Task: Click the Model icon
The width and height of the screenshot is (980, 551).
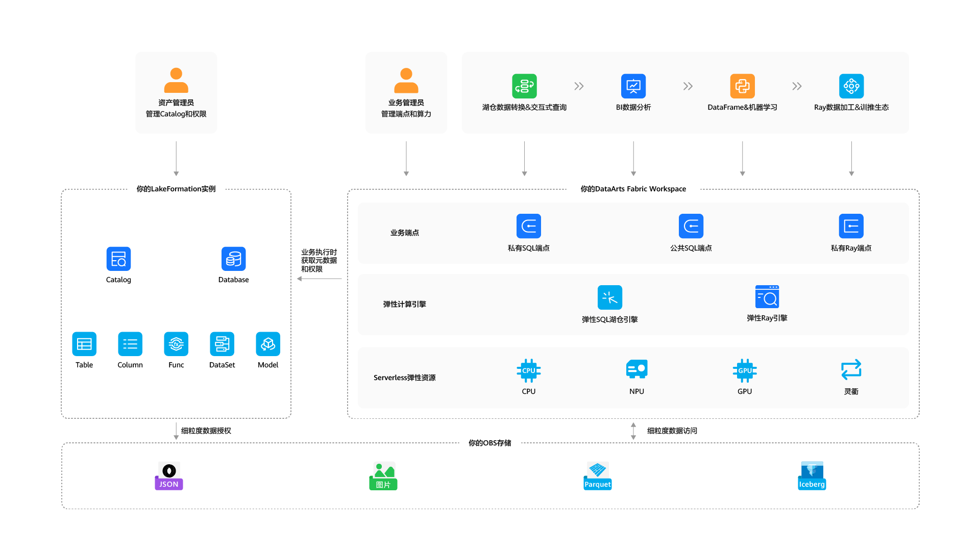Action: [x=268, y=344]
